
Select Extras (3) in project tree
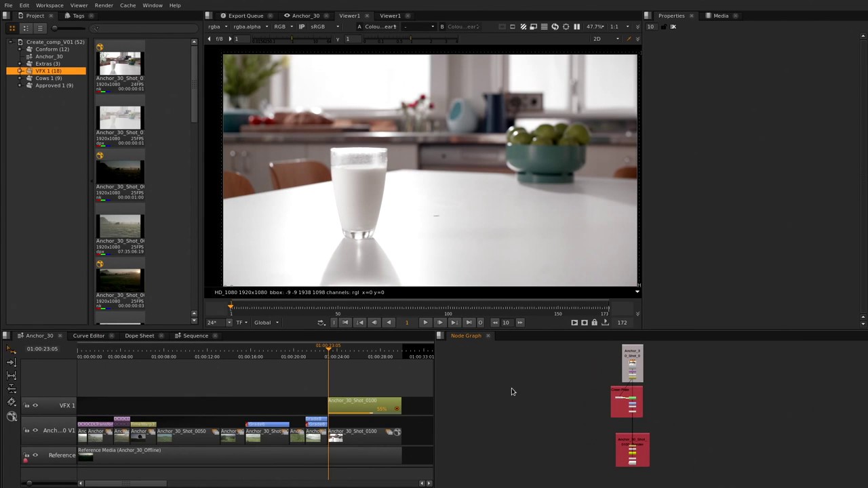pyautogui.click(x=47, y=64)
